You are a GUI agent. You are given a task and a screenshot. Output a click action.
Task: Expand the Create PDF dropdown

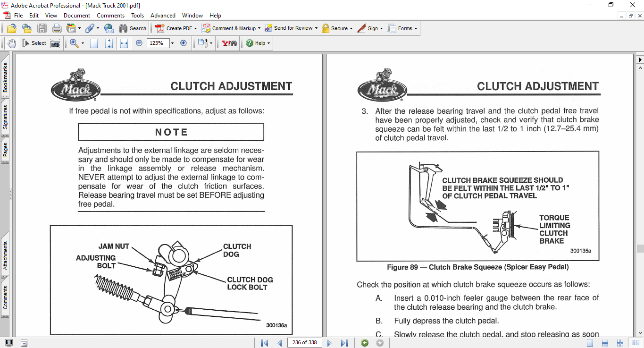[x=195, y=28]
